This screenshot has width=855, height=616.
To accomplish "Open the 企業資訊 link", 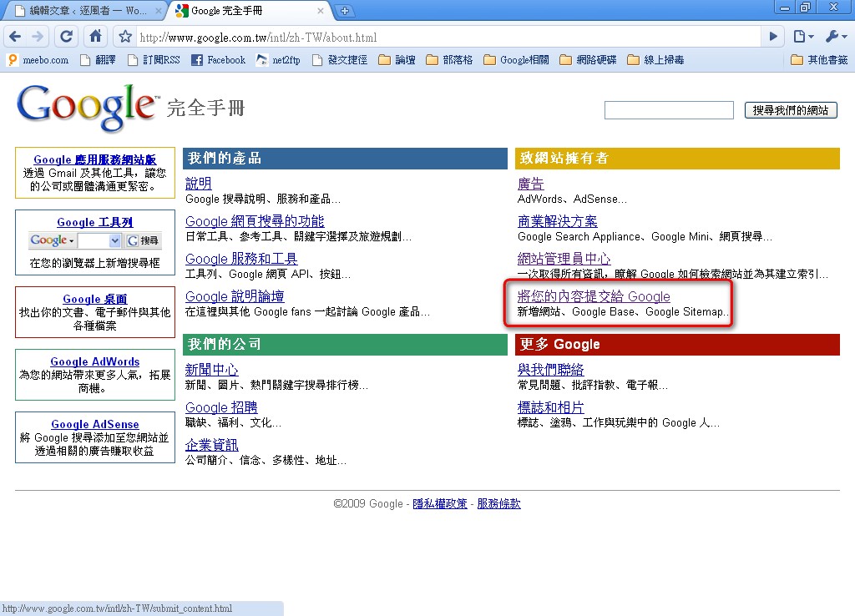I will [211, 446].
